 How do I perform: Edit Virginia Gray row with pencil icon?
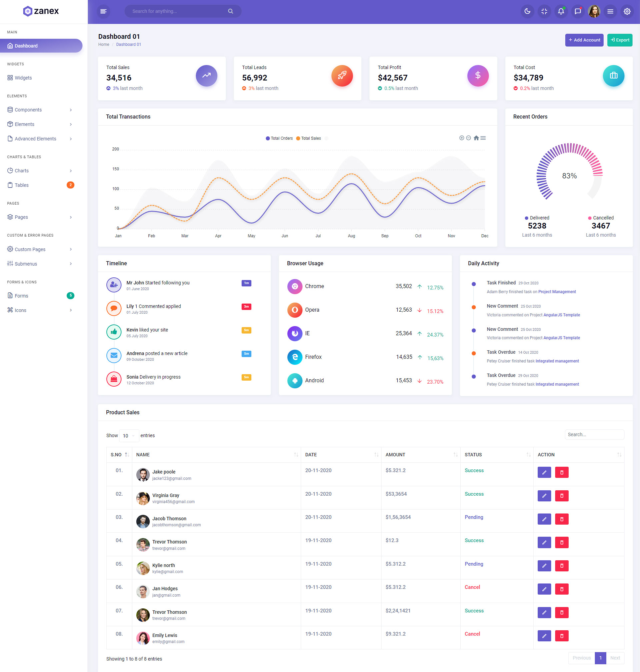tap(544, 495)
